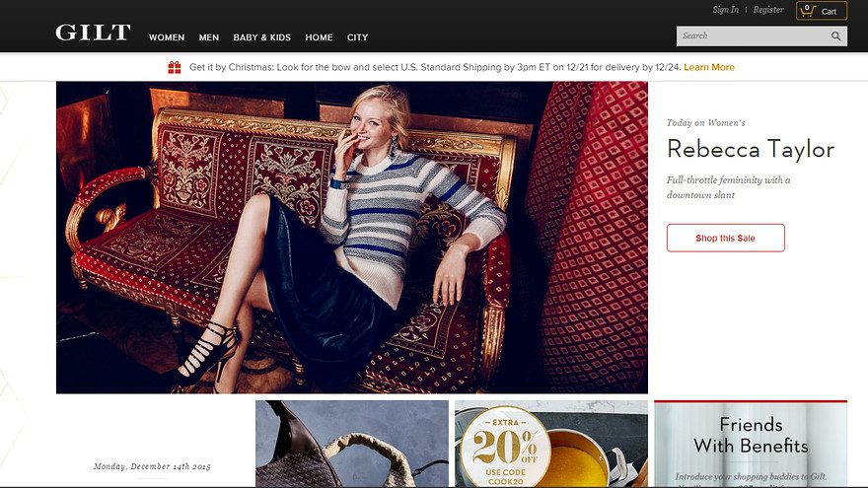Click the Rebecca Taylor heading
Image resolution: width=868 pixels, height=488 pixels.
click(750, 149)
